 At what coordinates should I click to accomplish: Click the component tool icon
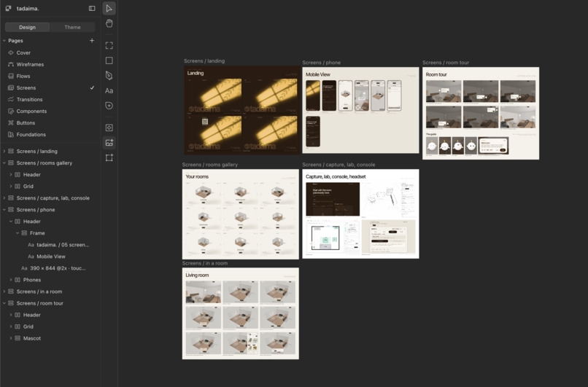pyautogui.click(x=109, y=128)
